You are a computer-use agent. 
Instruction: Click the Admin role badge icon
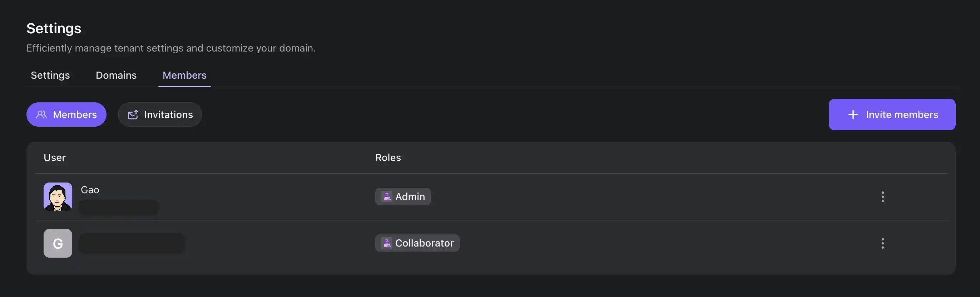pos(386,196)
